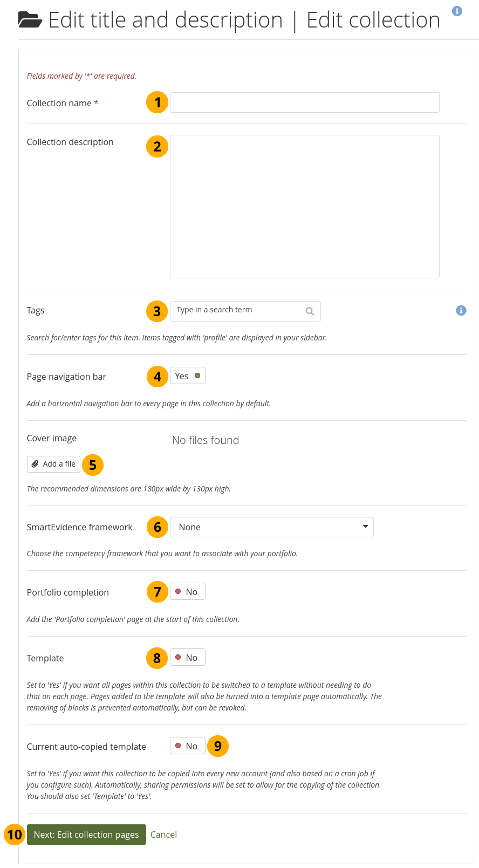Focus the Collection name text field
479x868 pixels.
click(304, 102)
